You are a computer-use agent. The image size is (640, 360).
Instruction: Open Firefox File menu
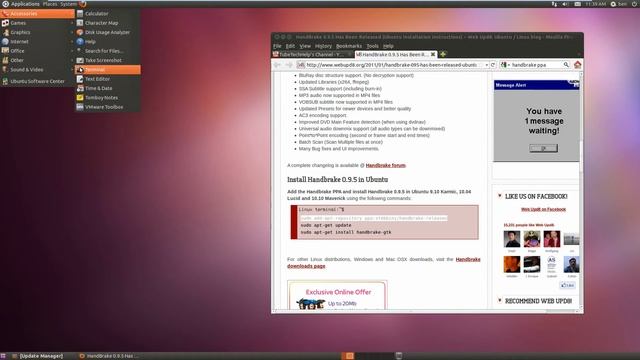[x=277, y=46]
